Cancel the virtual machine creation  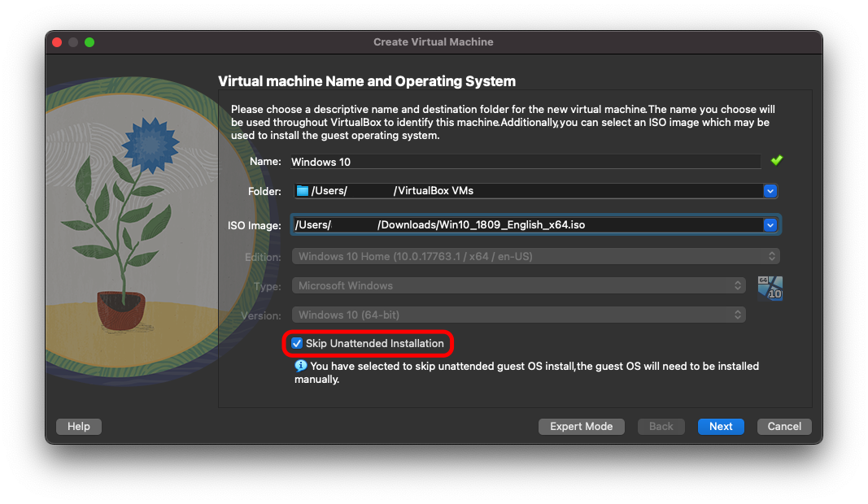(784, 427)
